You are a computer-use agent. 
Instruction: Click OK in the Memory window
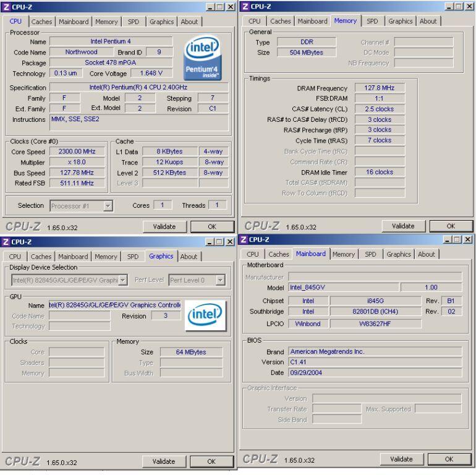[x=451, y=226]
